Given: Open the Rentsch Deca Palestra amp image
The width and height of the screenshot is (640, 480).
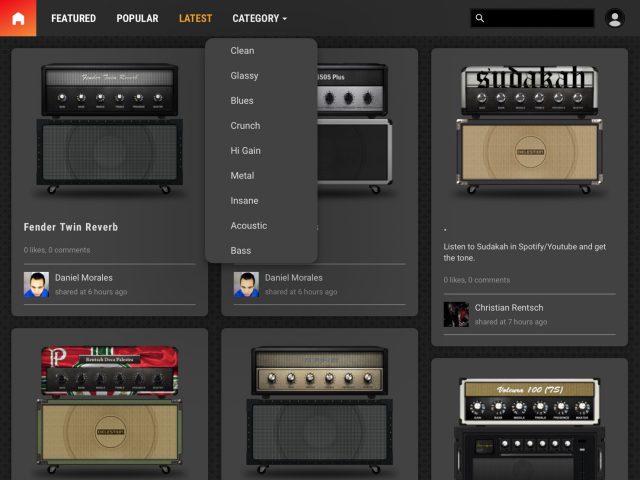Looking at the screenshot, I should 109,409.
